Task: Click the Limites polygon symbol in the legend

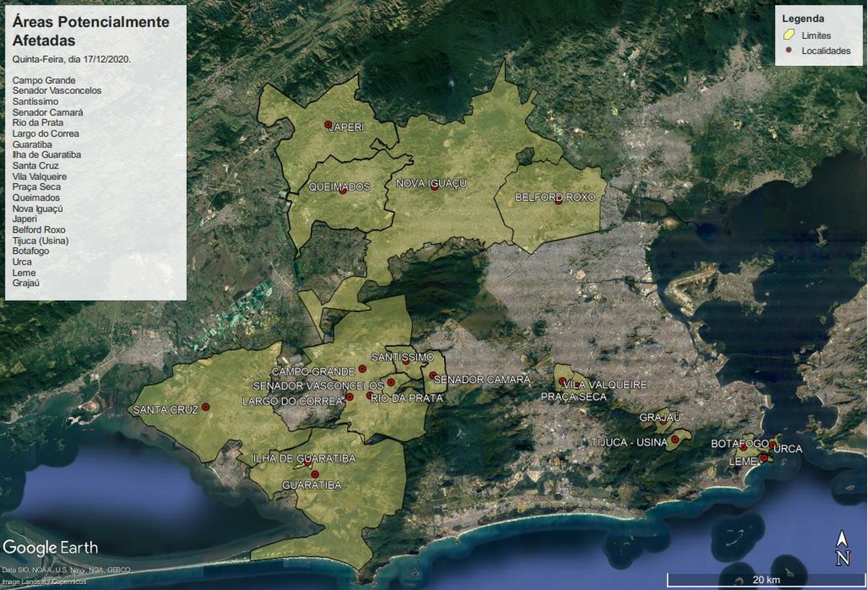Action: [789, 34]
